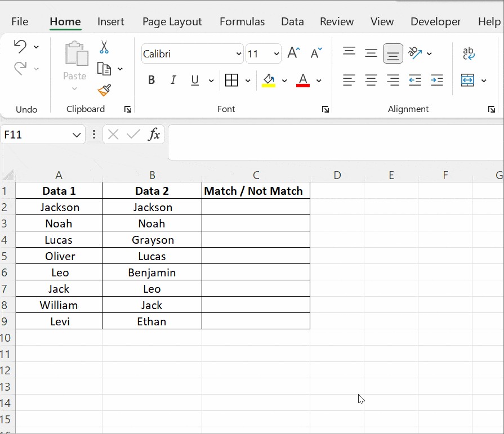This screenshot has width=504, height=434.
Task: Click the Decrease Indent icon
Action: (x=414, y=80)
